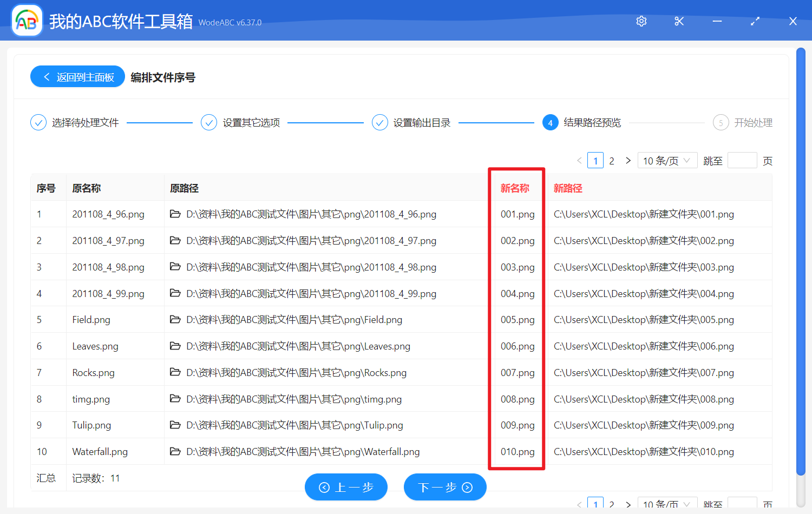Open the top 10 条/页 page-size dropdown

click(x=667, y=160)
